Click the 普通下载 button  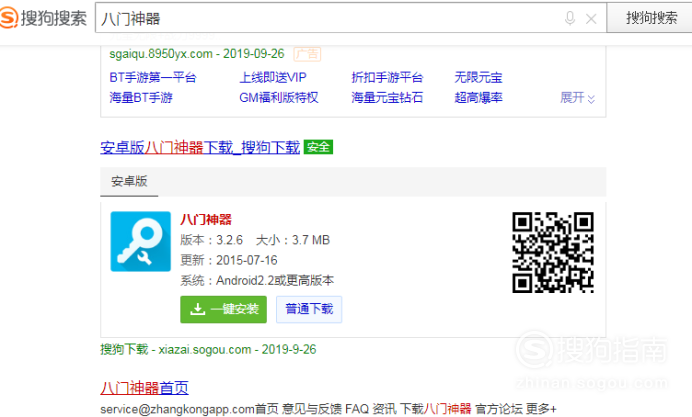pos(309,309)
